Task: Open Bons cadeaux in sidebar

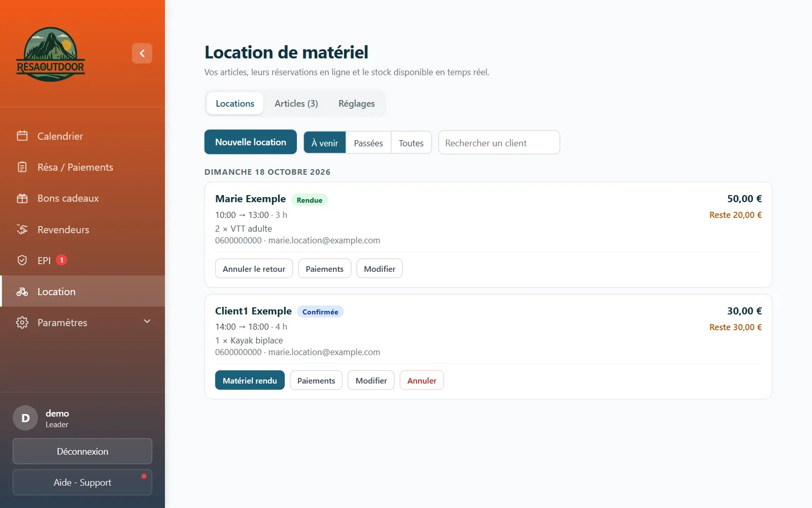Action: pyautogui.click(x=82, y=198)
